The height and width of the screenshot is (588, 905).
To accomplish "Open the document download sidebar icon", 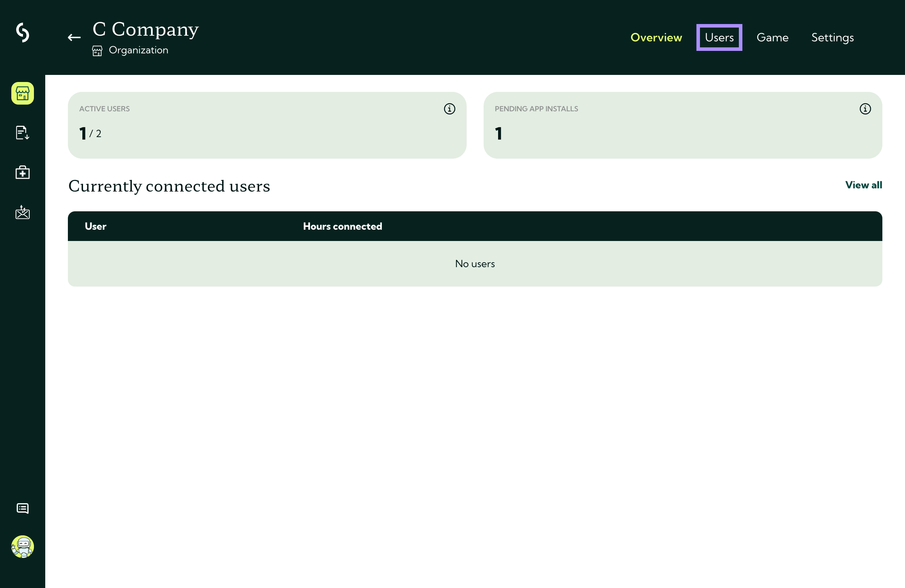I will pos(22,133).
